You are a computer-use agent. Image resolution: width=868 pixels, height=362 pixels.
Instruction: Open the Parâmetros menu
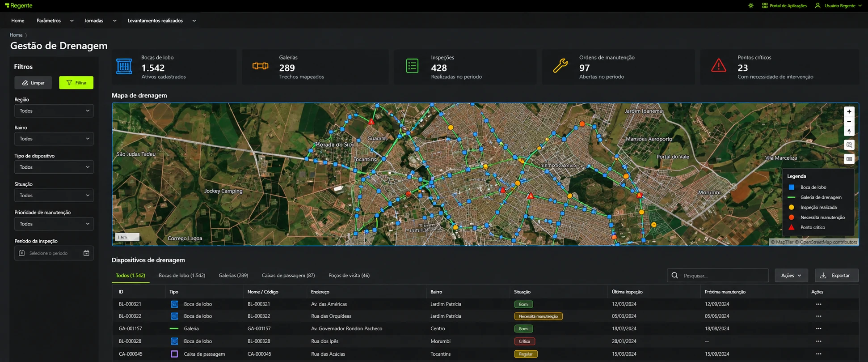pos(55,21)
